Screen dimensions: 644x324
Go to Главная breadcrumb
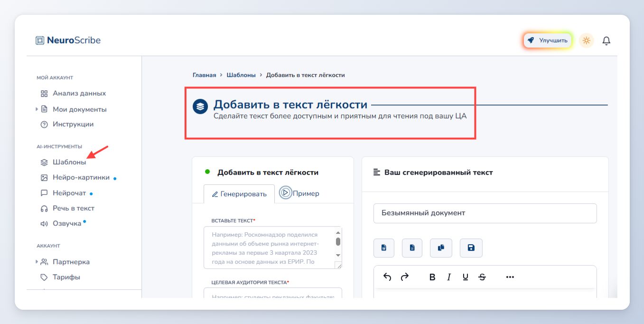(x=204, y=75)
